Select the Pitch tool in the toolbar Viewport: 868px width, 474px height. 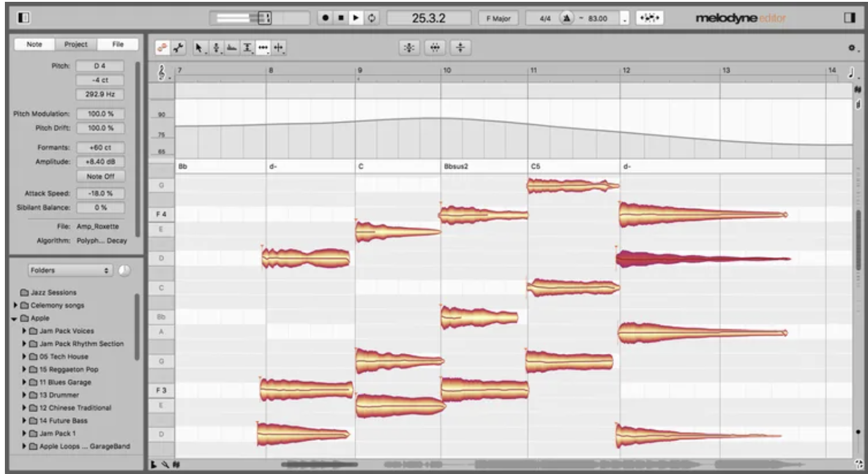(x=215, y=47)
